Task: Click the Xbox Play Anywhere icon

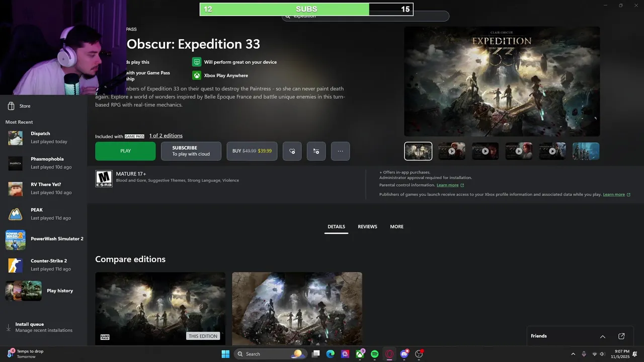Action: point(196,75)
